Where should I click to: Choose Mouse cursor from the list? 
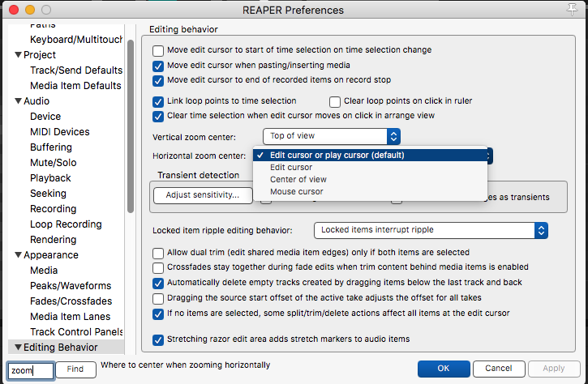296,192
